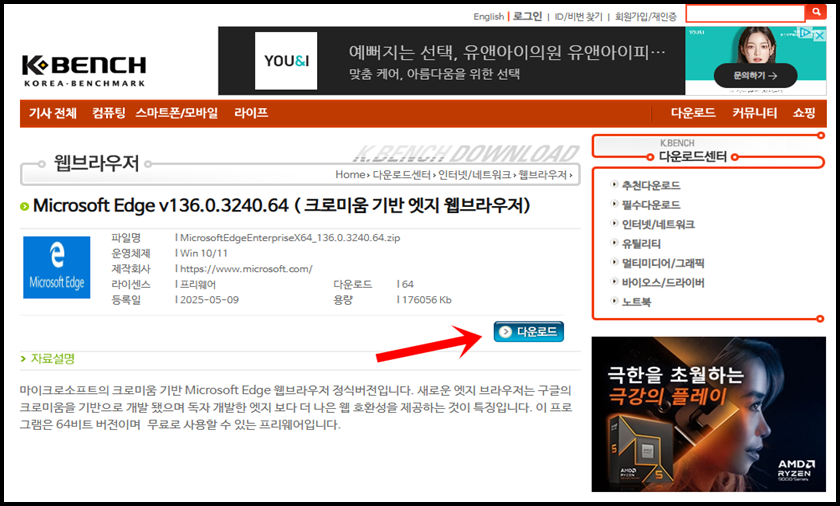
Task: Open 회원가입/재인증 signup link
Action: 646,17
